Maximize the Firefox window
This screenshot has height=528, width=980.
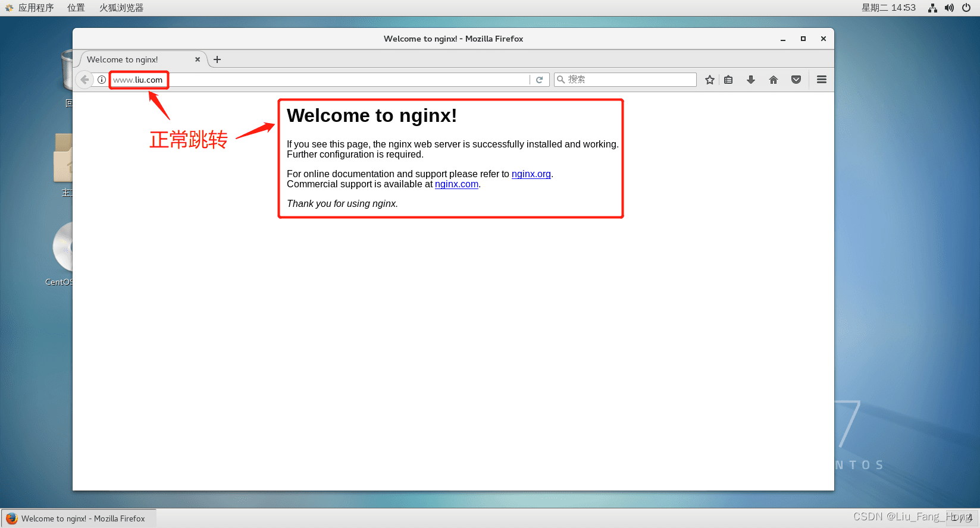[803, 39]
